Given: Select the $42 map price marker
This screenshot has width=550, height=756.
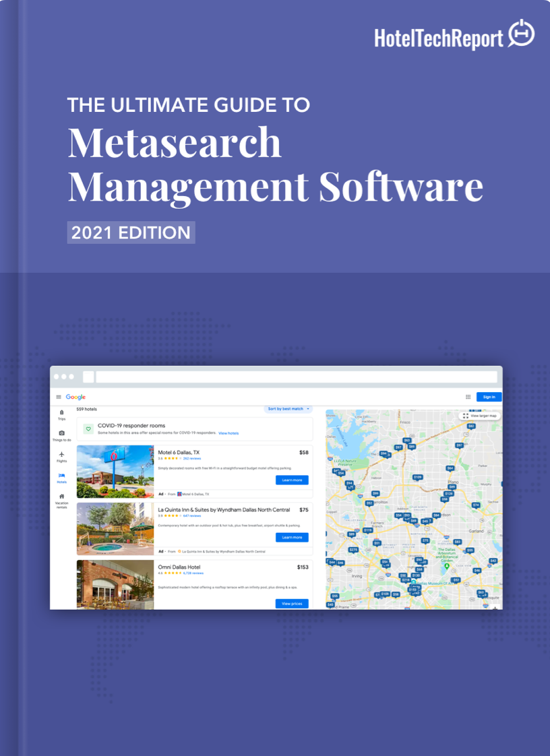Looking at the screenshot, I should (493, 561).
